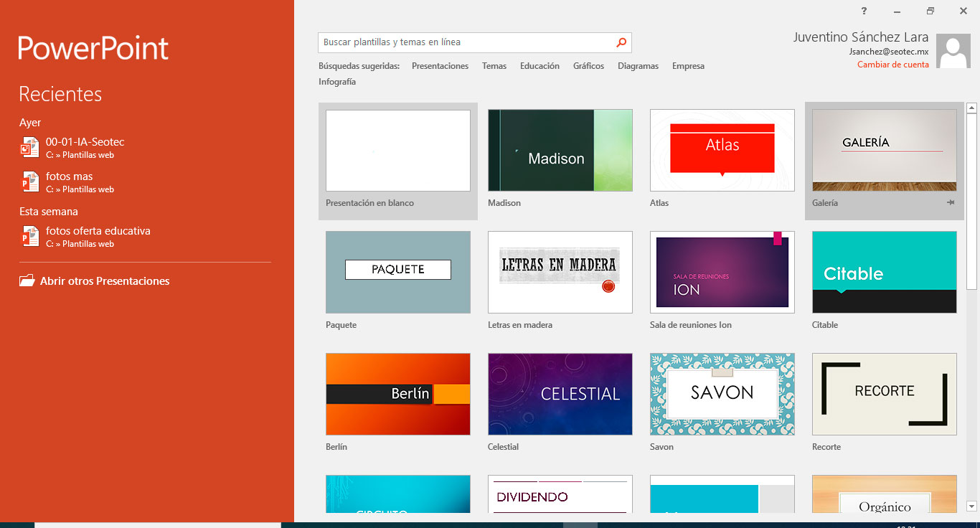Select the Presentaciones suggested search
The image size is (980, 528).
(440, 66)
